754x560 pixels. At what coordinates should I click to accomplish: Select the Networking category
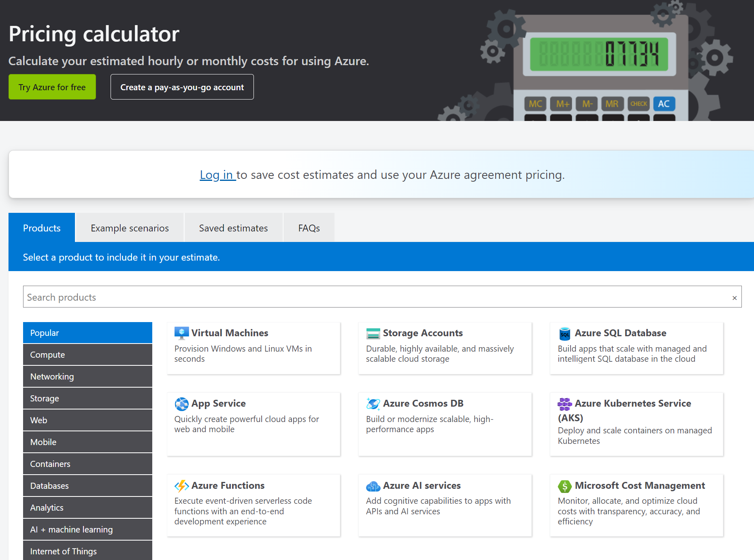(x=87, y=376)
